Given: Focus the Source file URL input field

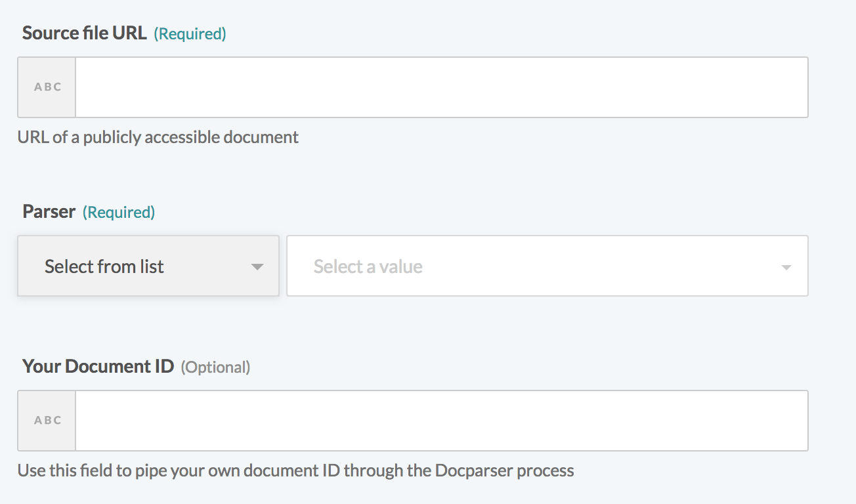Looking at the screenshot, I should pos(441,87).
